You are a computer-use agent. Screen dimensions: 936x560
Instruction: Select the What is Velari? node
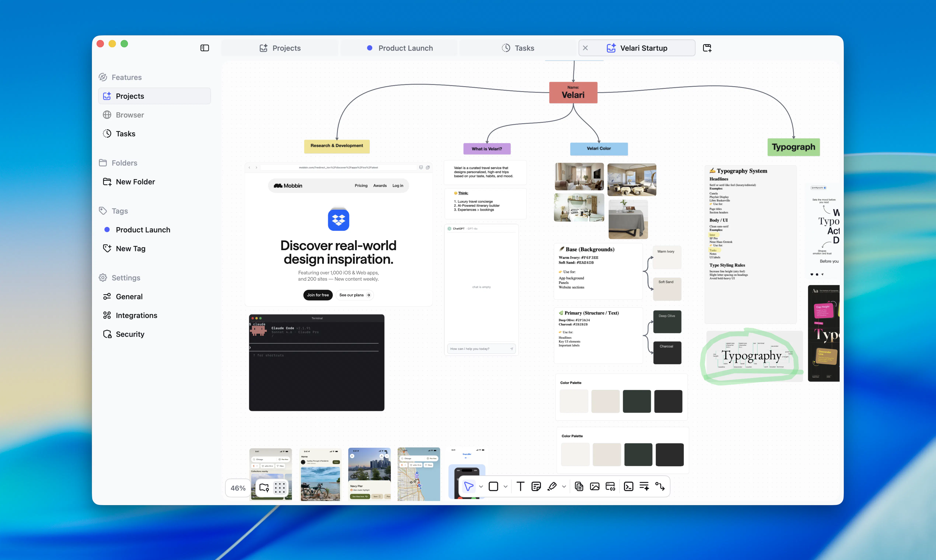pos(487,149)
